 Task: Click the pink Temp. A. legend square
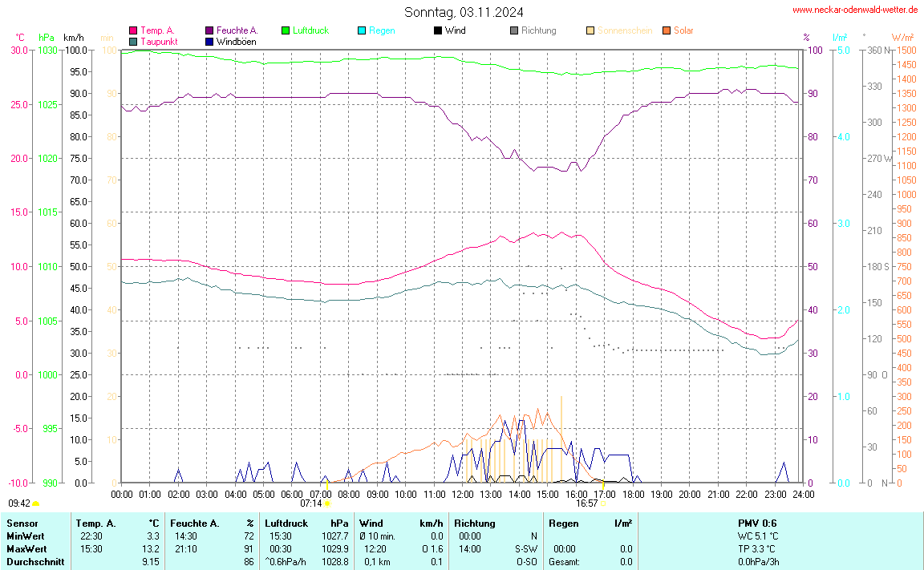pos(133,31)
